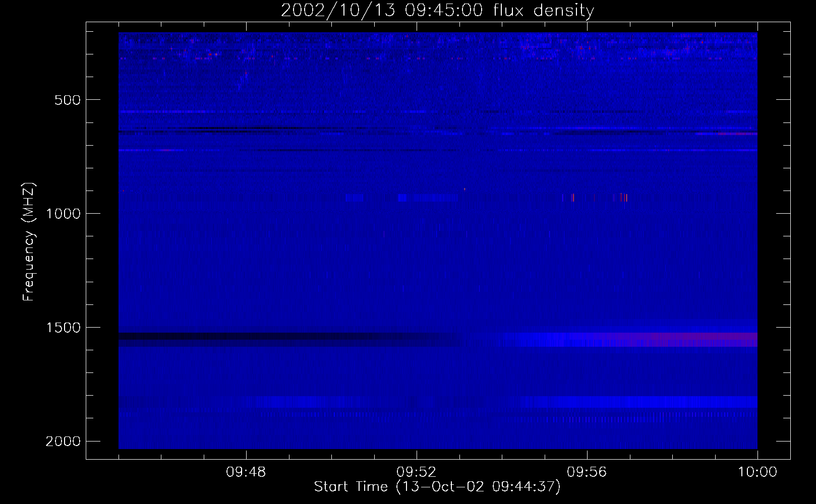This screenshot has height=504, width=816.
Task: Click the dark band near 1550 MHz
Action: (288, 339)
